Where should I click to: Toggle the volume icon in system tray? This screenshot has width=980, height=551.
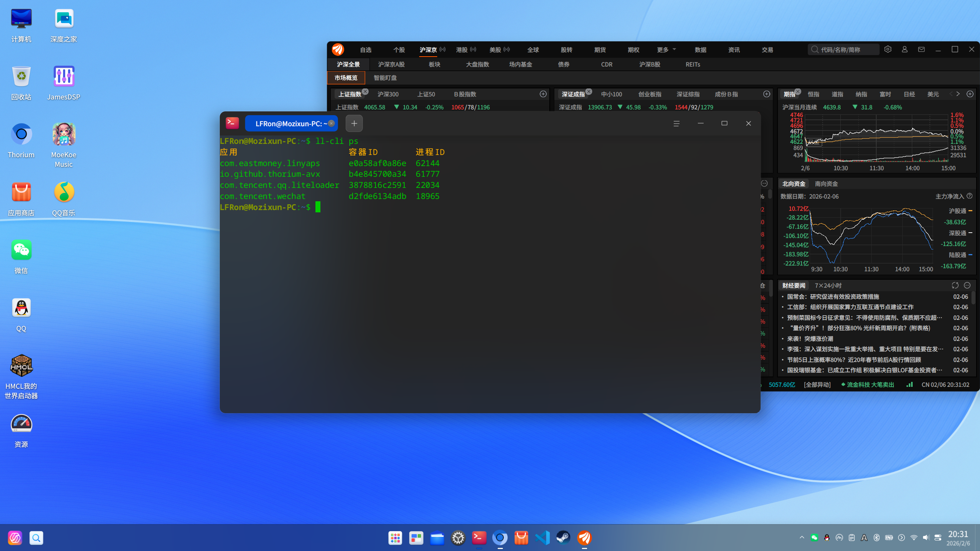926,538
